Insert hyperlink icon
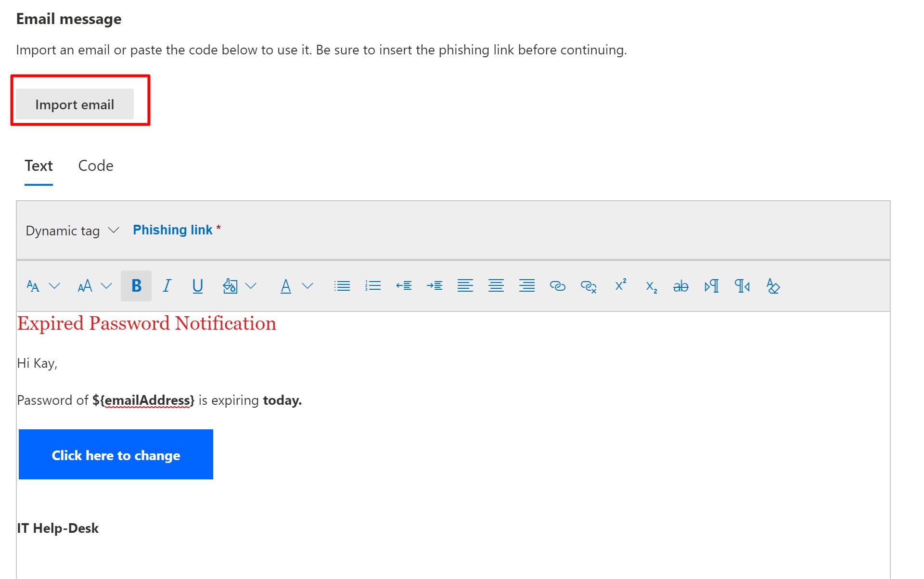Screen dimensions: 924x579 (557, 286)
